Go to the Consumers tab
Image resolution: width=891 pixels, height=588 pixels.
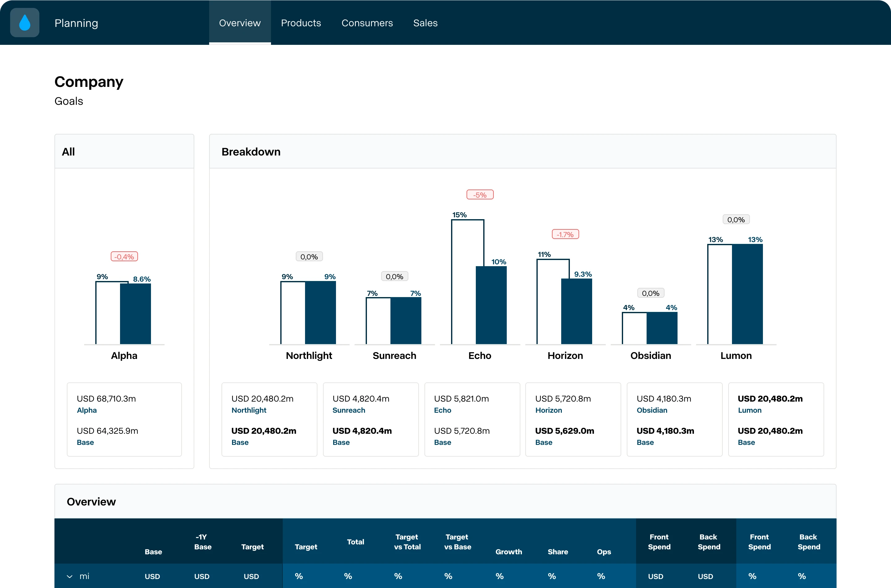coord(367,23)
